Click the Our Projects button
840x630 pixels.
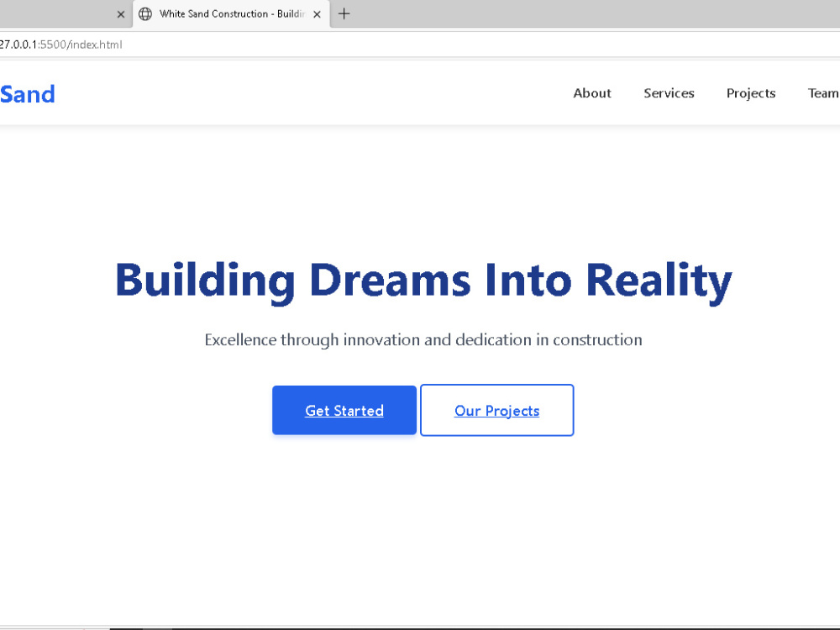[x=496, y=411]
